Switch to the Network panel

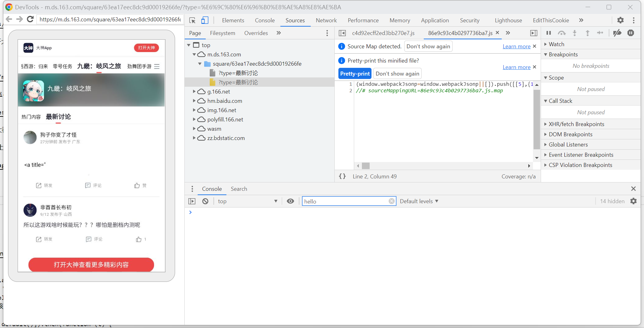point(326,20)
